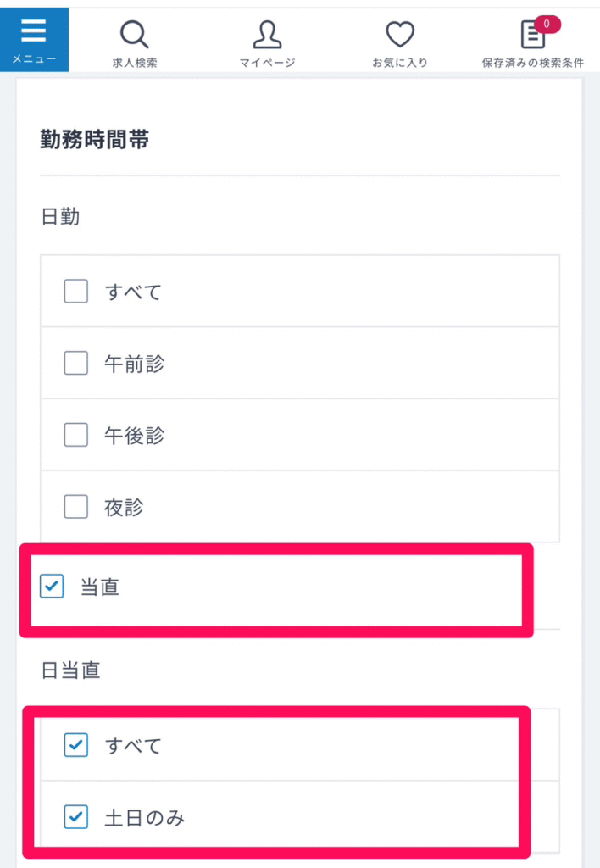The image size is (600, 868).
Task: Click the 午後診 option label text
Action: coord(135,436)
